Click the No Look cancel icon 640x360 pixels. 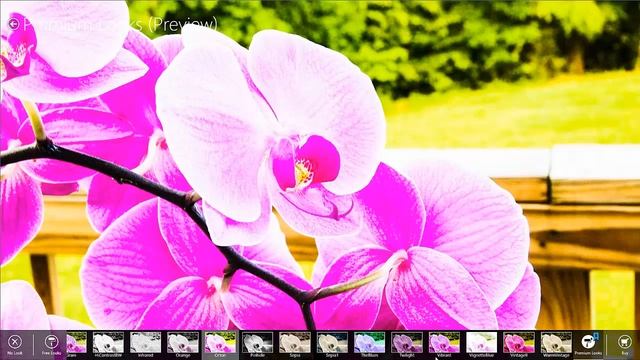[x=15, y=342]
